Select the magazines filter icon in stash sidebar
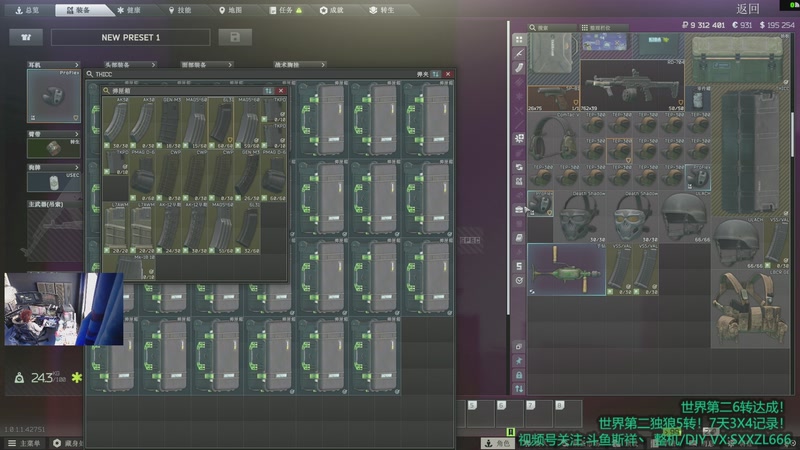Image resolution: width=800 pixels, height=450 pixels. tap(519, 67)
